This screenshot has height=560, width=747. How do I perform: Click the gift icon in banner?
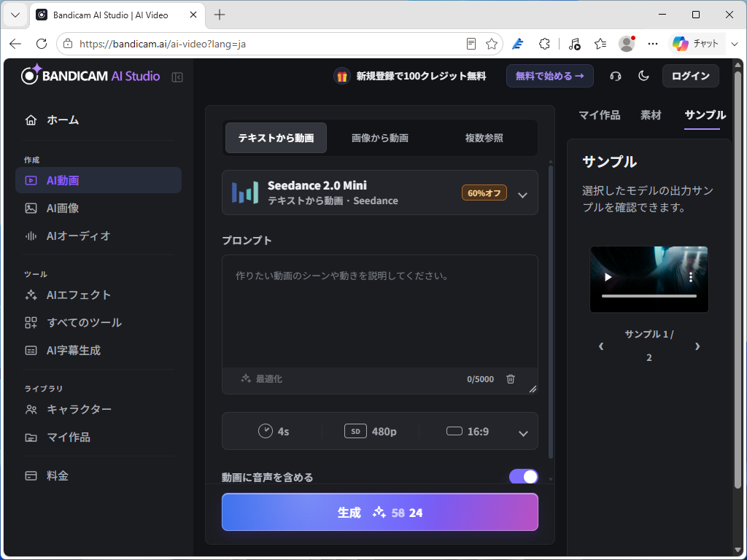(341, 76)
